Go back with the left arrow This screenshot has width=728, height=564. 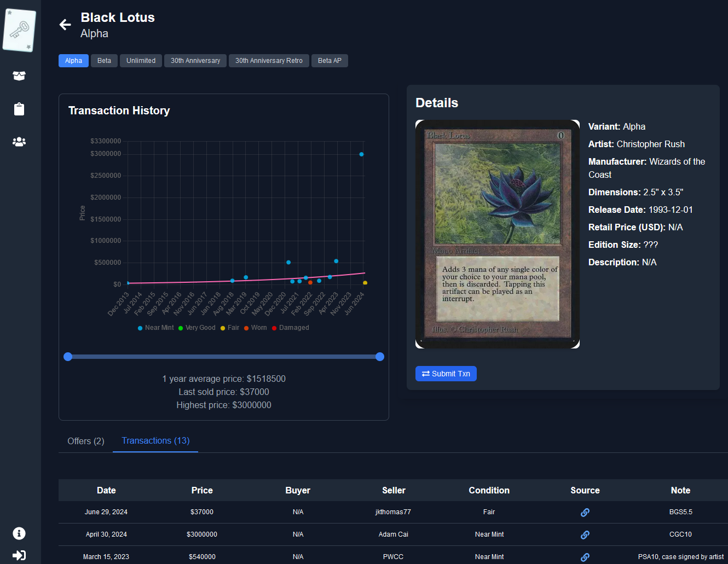click(x=65, y=24)
